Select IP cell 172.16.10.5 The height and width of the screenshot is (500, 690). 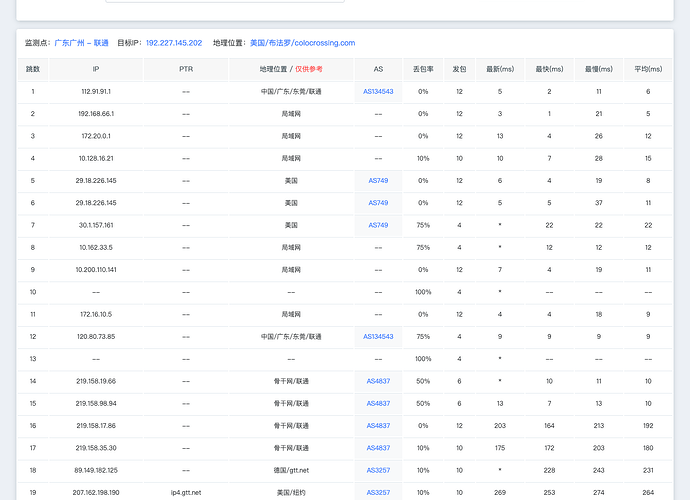(x=96, y=314)
